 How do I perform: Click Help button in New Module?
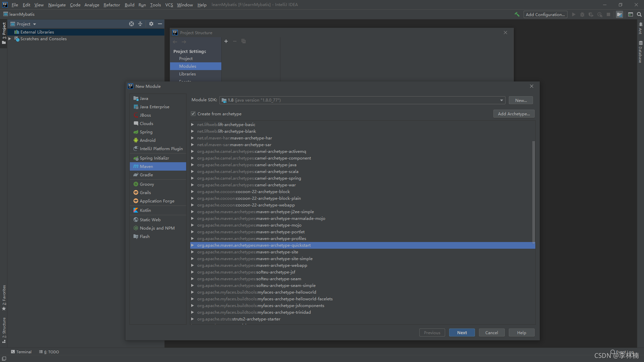tap(522, 333)
